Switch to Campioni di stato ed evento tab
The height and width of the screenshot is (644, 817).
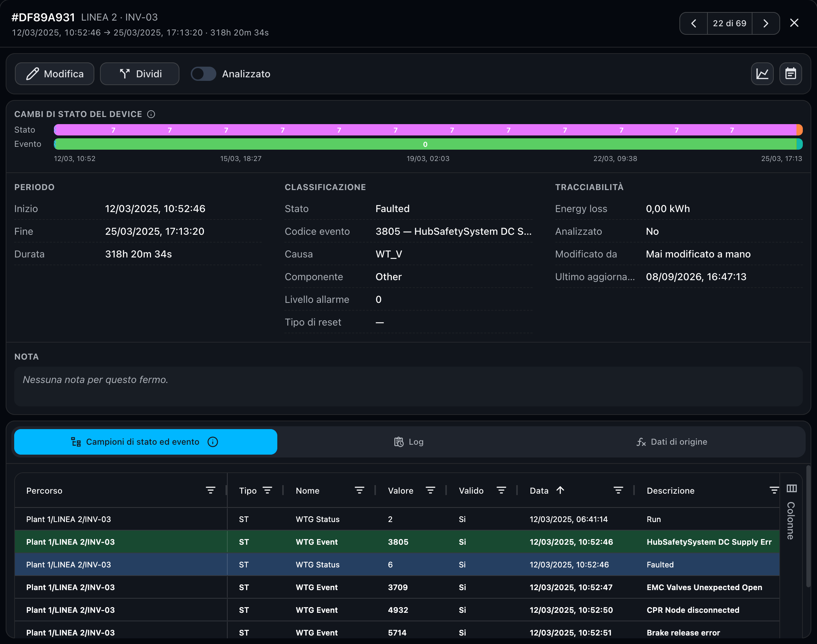pos(145,442)
